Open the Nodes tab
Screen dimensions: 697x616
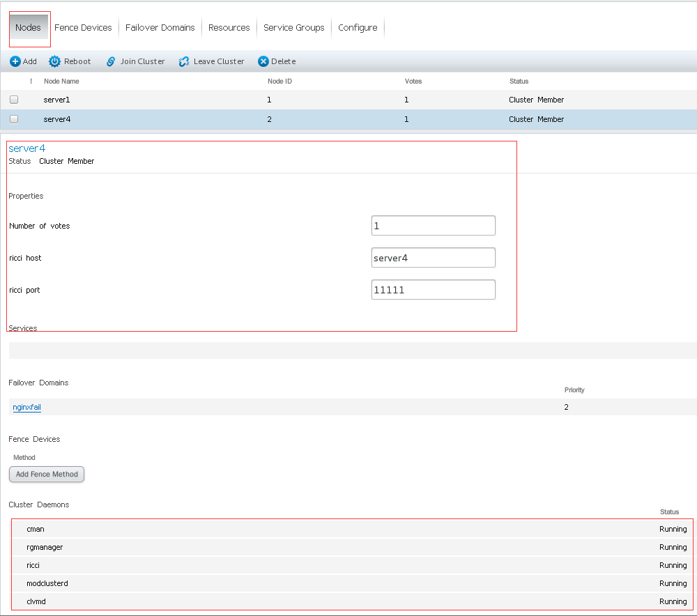pos(29,28)
